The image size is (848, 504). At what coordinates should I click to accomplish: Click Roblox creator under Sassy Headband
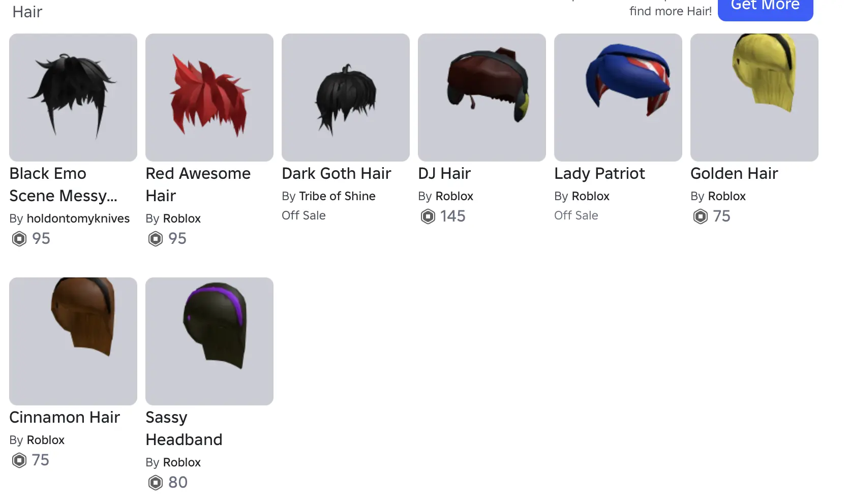[182, 462]
